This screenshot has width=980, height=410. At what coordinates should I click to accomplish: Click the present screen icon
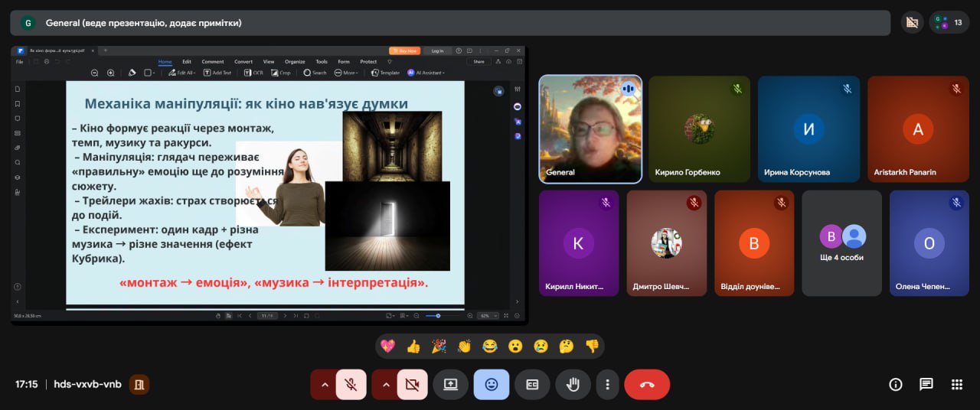pyautogui.click(x=450, y=385)
